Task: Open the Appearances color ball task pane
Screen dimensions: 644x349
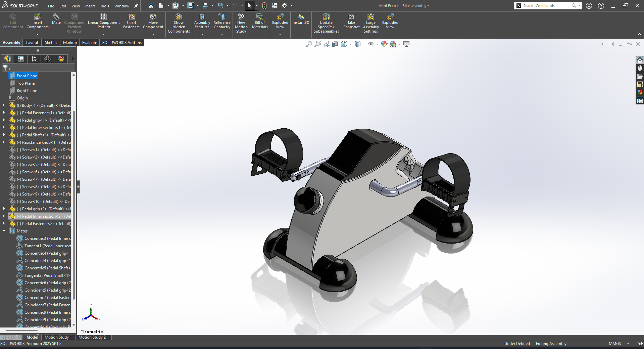Action: (x=640, y=92)
